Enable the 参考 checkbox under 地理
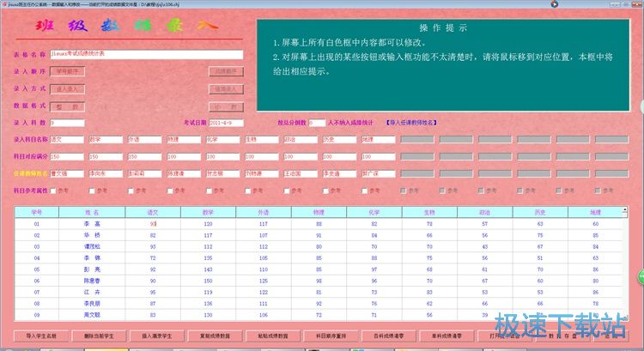Screen dimensions: 644x351 [364, 190]
